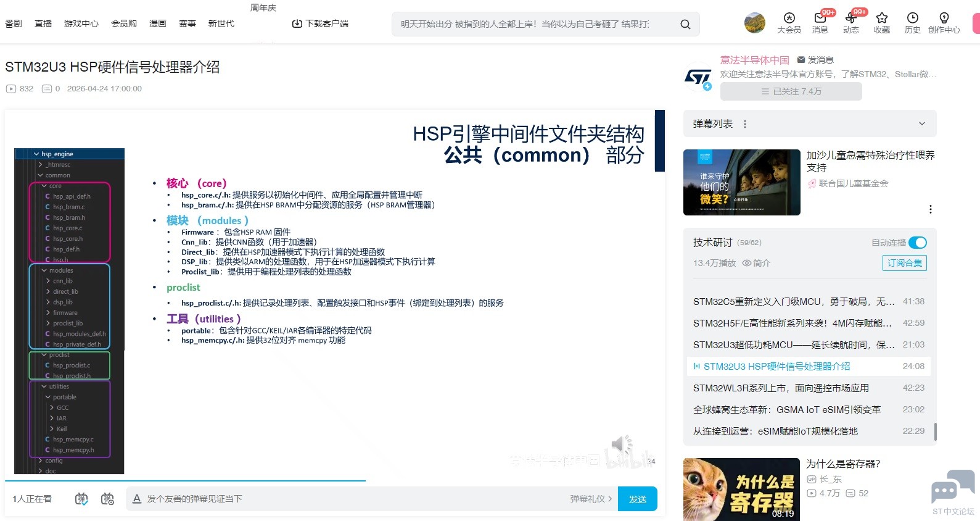Viewport: 980px width, 521px height.
Task: Click the danmaku count icon under the title
Action: tap(46, 89)
